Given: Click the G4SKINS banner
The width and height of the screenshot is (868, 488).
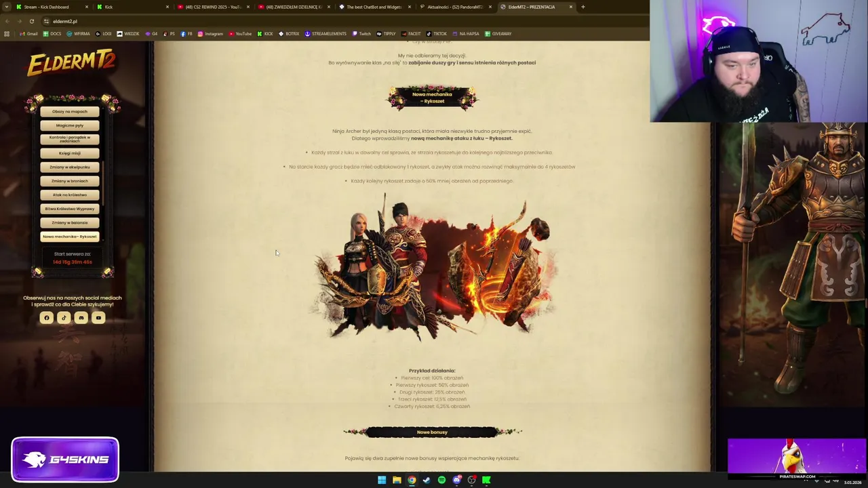Looking at the screenshot, I should pyautogui.click(x=65, y=460).
